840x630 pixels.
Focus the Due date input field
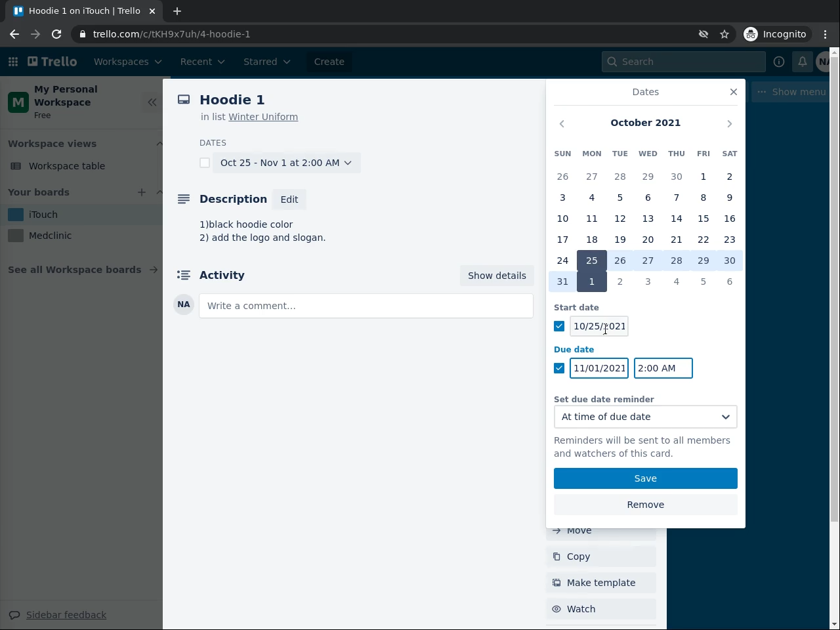point(599,368)
